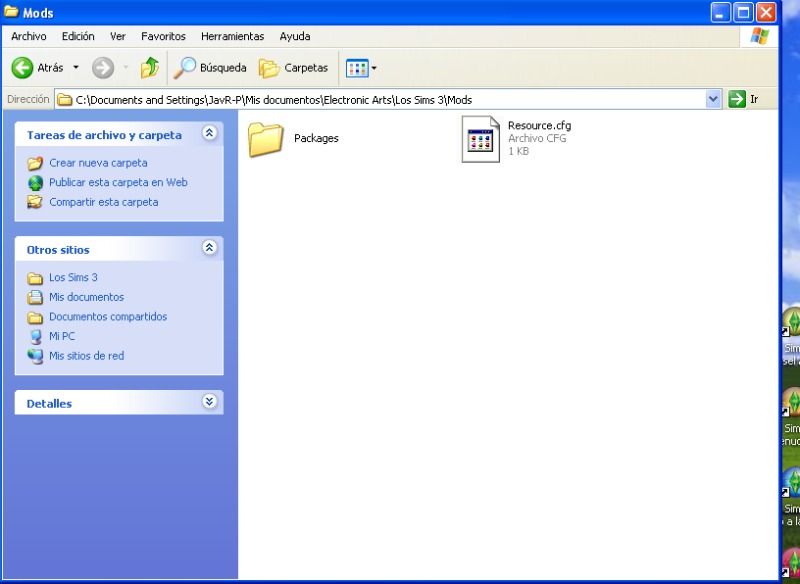This screenshot has height=584, width=800.
Task: Select the Packages folder icon
Action: point(266,138)
